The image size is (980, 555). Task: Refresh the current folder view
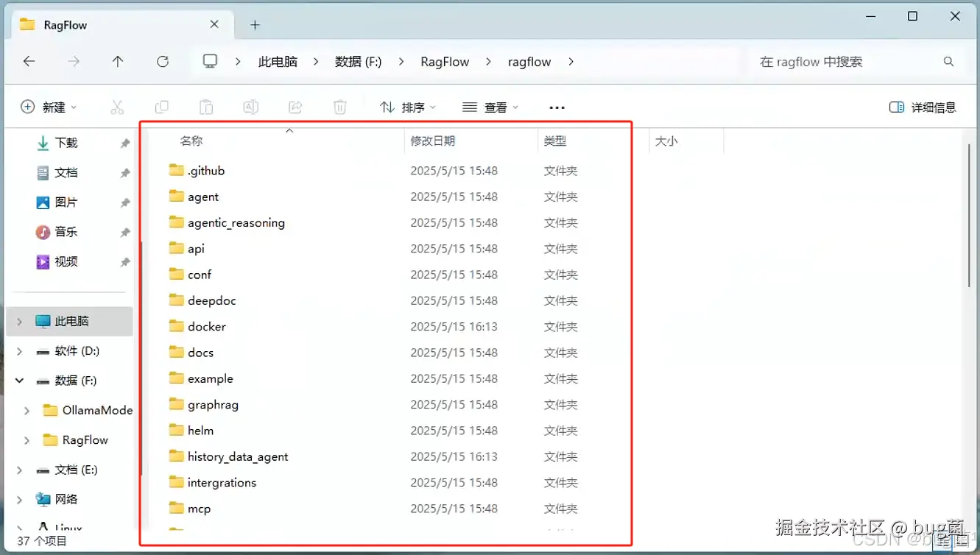163,62
